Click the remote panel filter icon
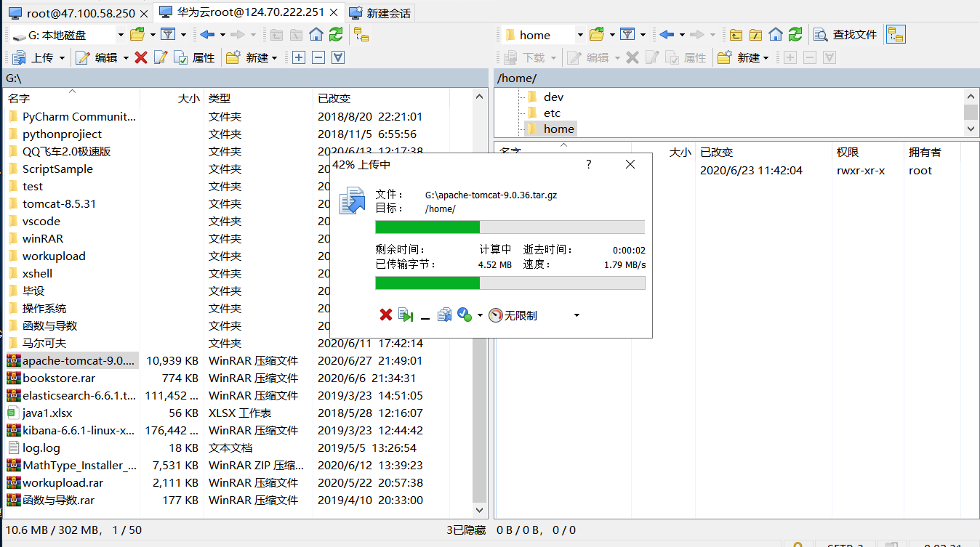 point(627,34)
